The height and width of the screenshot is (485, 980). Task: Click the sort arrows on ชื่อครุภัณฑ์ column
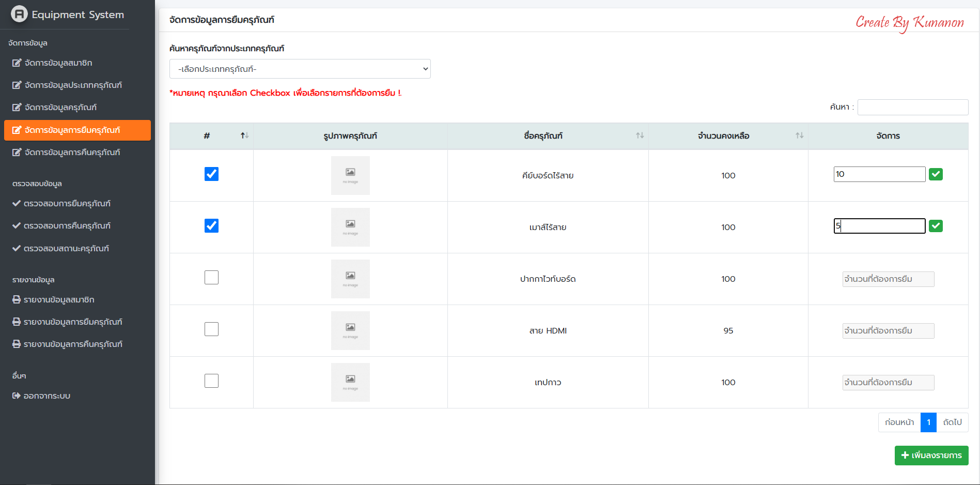tap(640, 135)
